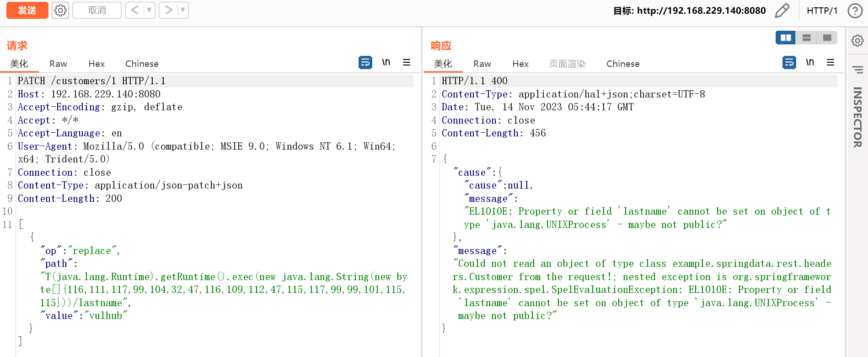The width and height of the screenshot is (868, 357).
Task: Select request 美化 pretty tab
Action: click(x=19, y=64)
